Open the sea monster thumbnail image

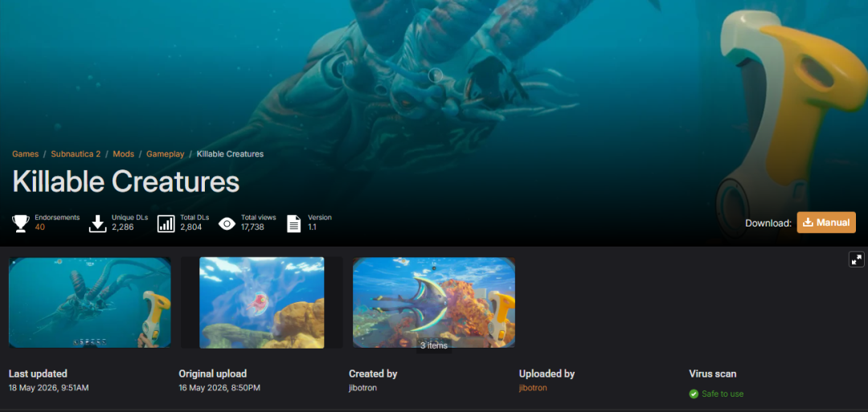click(90, 303)
